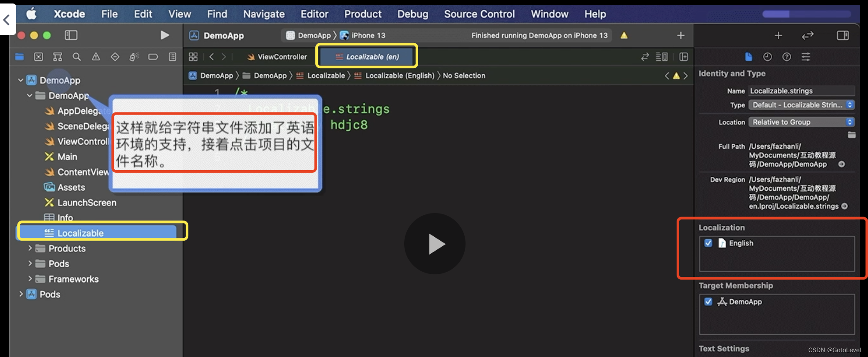Click the library plus button in inspector toolbar

pyautogui.click(x=778, y=35)
